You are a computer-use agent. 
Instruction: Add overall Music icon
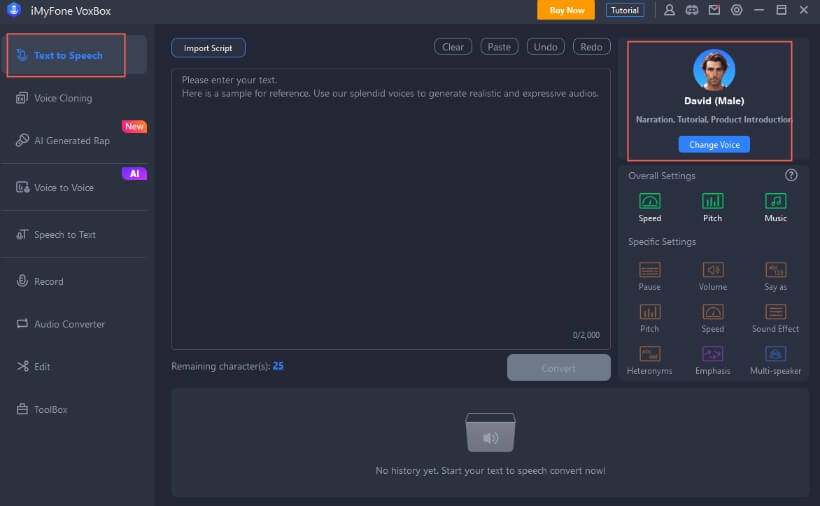tap(776, 201)
